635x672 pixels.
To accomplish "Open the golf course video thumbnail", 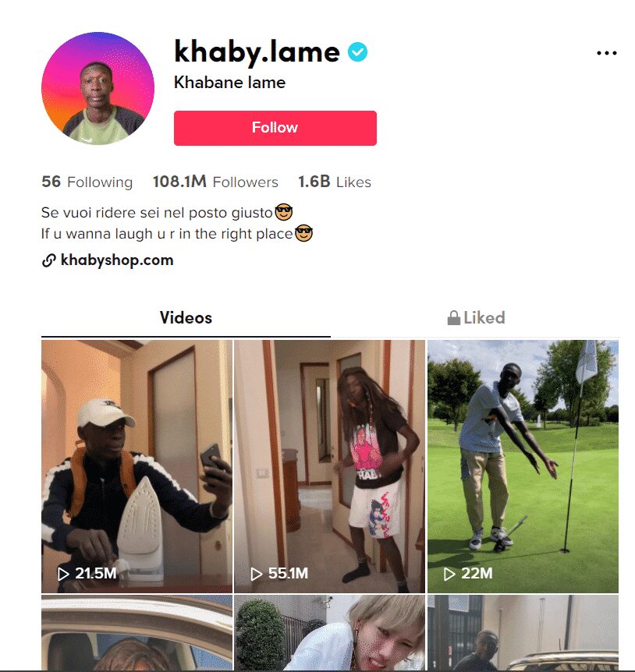I will click(x=523, y=466).
